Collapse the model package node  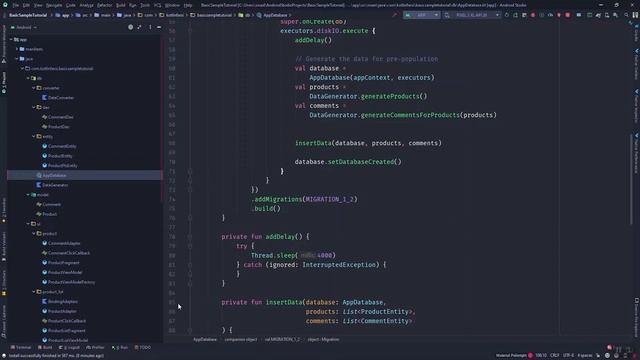pyautogui.click(x=28, y=195)
